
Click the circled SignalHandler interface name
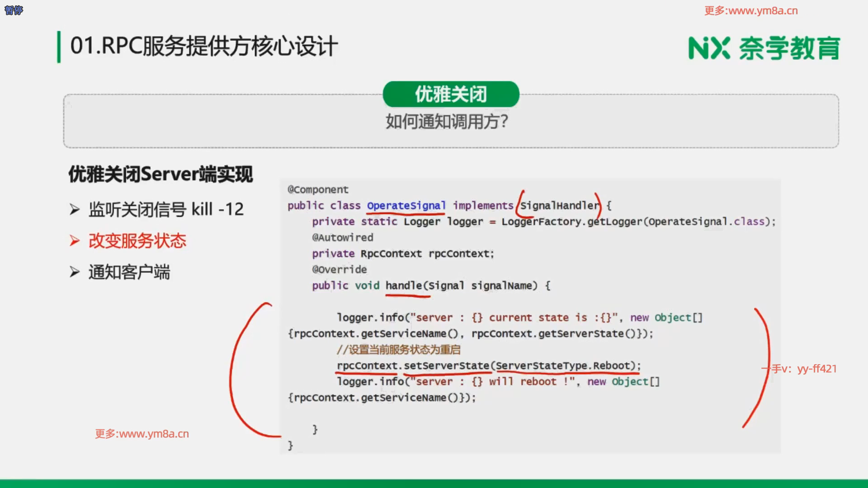(x=559, y=206)
